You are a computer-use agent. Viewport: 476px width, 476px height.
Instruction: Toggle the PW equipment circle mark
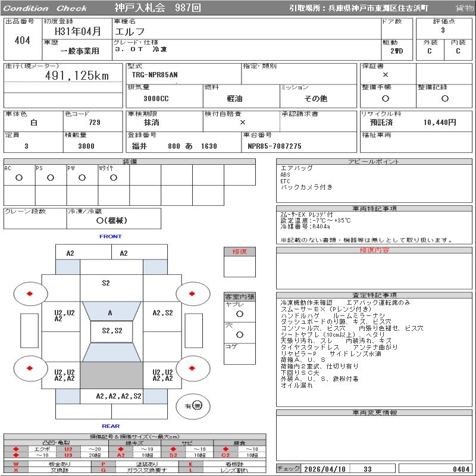tap(82, 178)
